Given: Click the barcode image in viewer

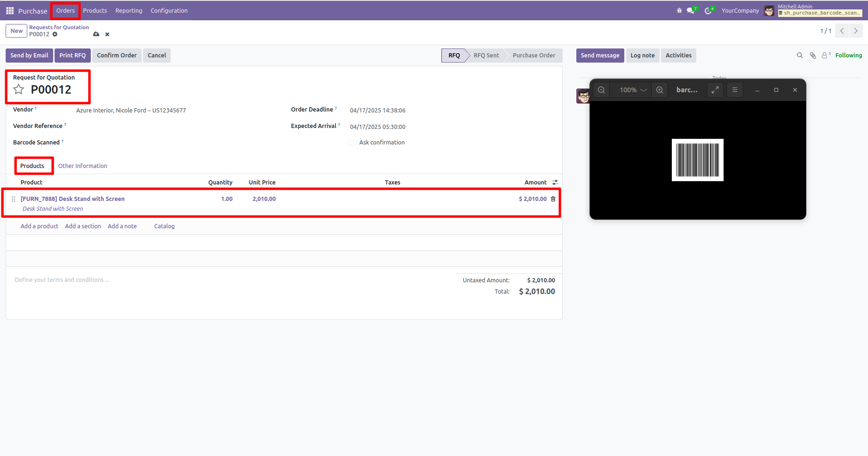Looking at the screenshot, I should tap(698, 160).
